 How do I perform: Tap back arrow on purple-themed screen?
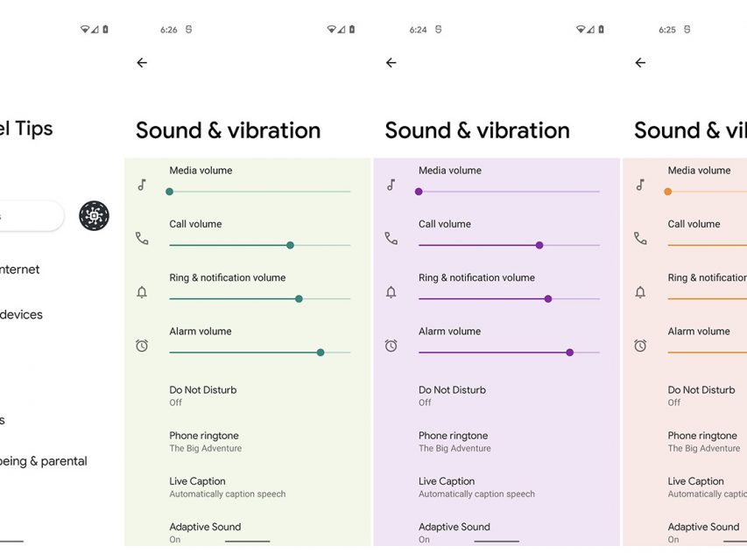(x=391, y=63)
